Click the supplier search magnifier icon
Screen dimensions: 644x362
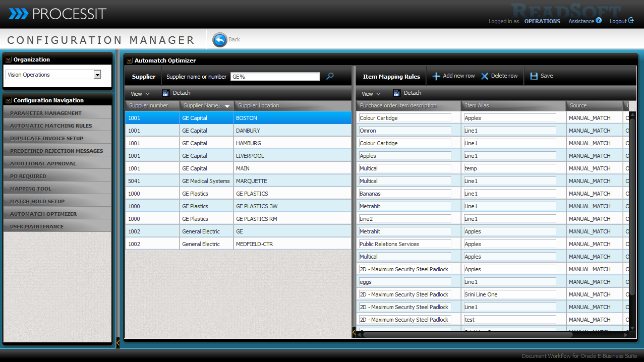330,76
